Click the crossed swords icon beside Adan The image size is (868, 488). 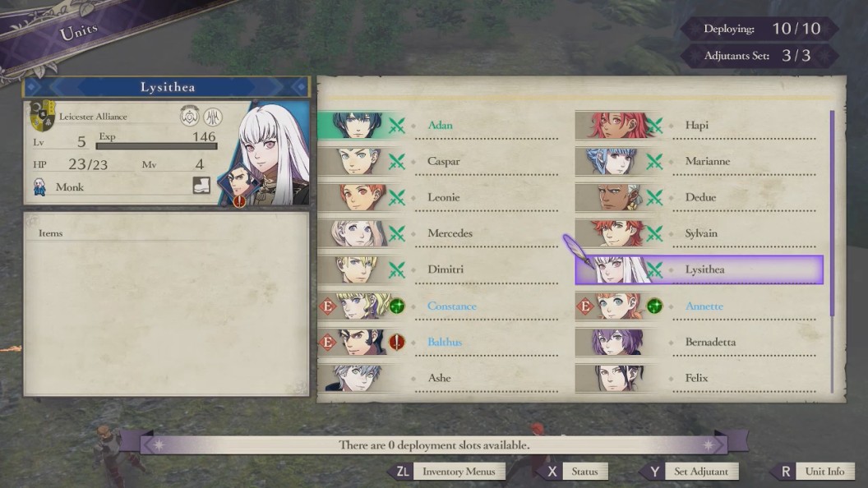tap(396, 125)
